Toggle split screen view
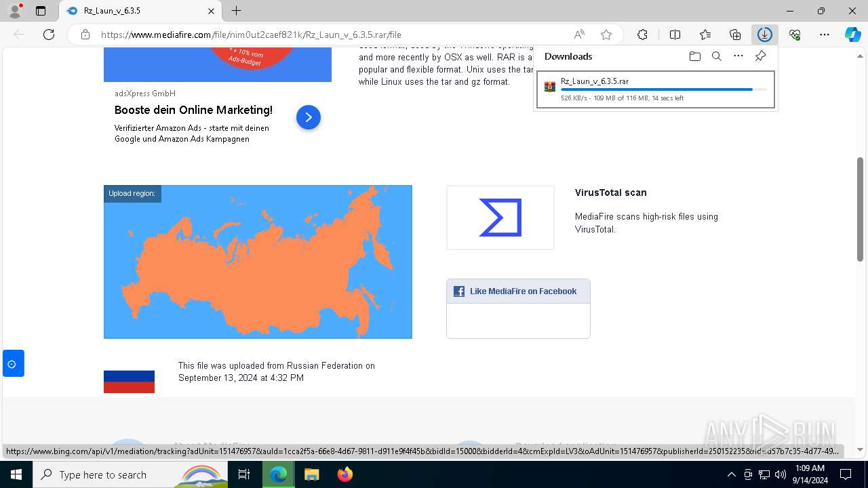The image size is (868, 488). (675, 35)
